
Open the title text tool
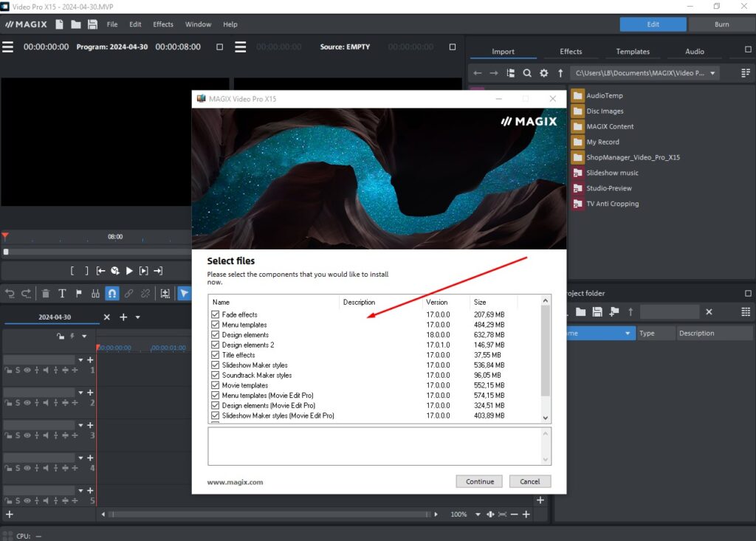point(63,293)
